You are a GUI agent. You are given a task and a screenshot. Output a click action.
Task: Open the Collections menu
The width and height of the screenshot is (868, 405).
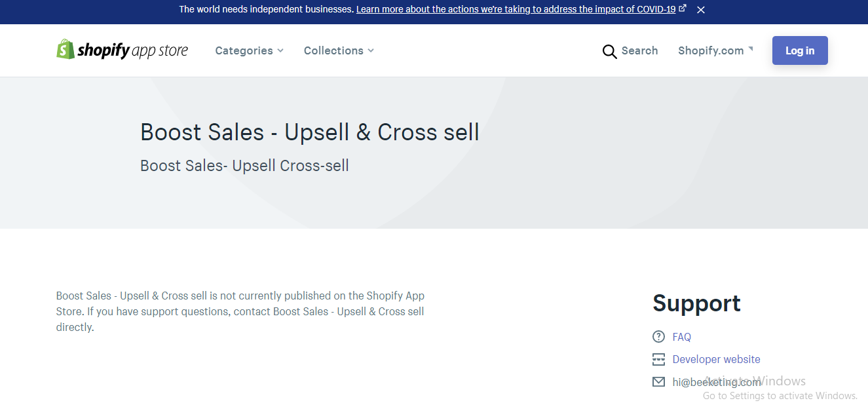pos(339,50)
